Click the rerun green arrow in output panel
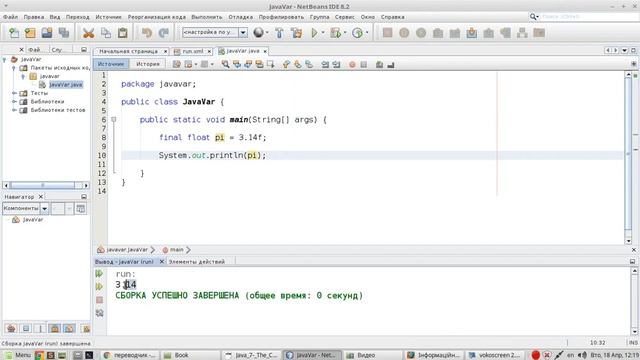Image resolution: width=640 pixels, height=360 pixels. pyautogui.click(x=99, y=273)
